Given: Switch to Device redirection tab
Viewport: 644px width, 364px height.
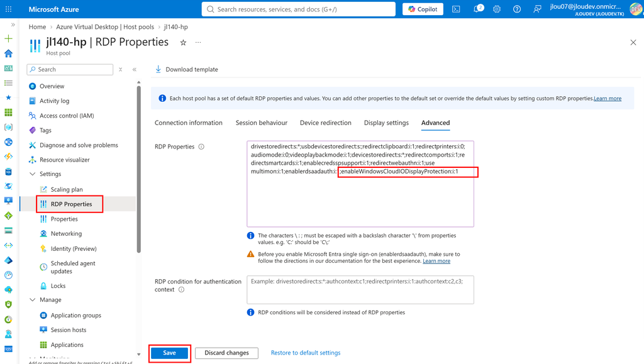Looking at the screenshot, I should [326, 123].
